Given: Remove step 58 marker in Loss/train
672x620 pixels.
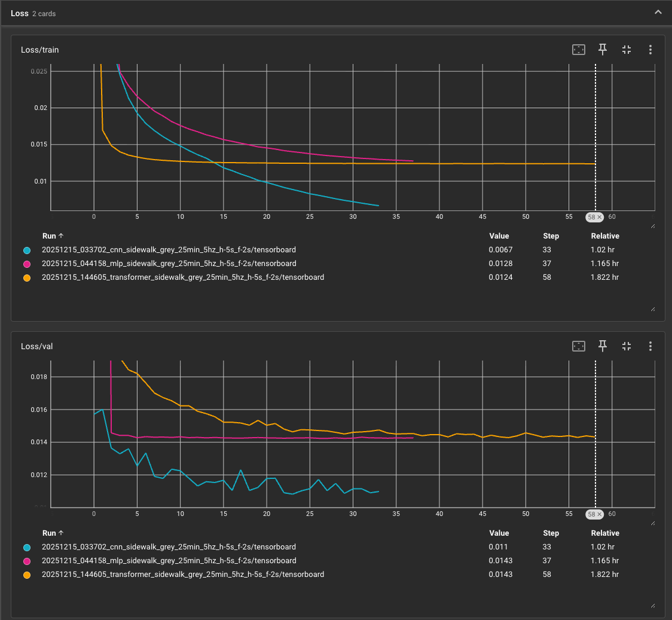Looking at the screenshot, I should [x=599, y=217].
